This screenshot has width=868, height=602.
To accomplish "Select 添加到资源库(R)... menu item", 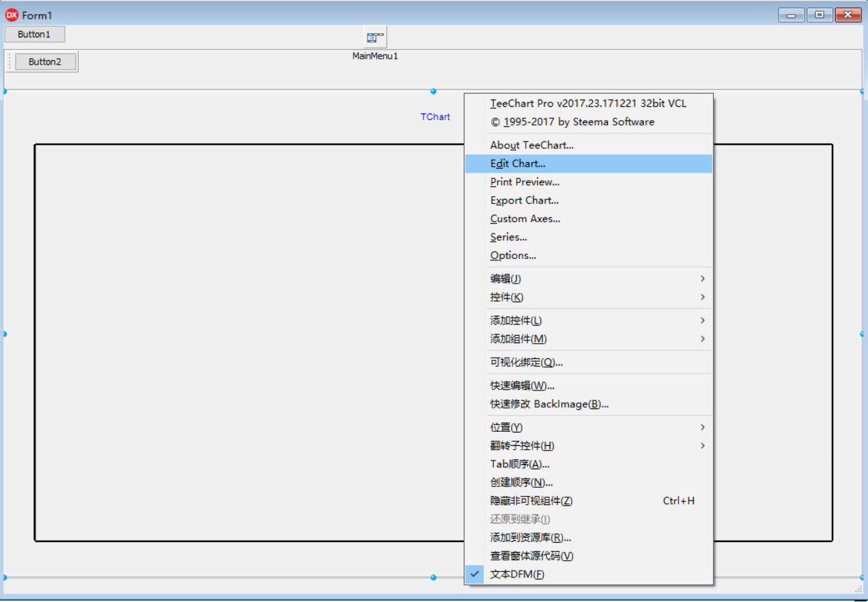I will pyautogui.click(x=588, y=537).
